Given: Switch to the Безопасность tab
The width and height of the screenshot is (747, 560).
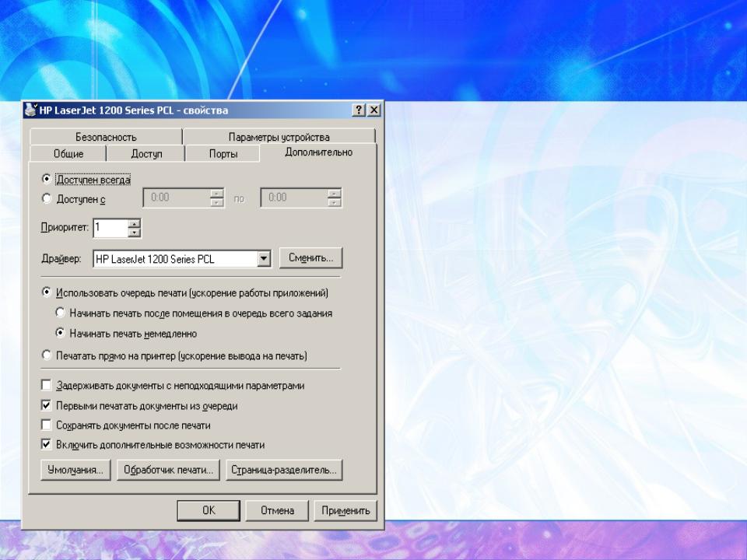Looking at the screenshot, I should pos(106,137).
